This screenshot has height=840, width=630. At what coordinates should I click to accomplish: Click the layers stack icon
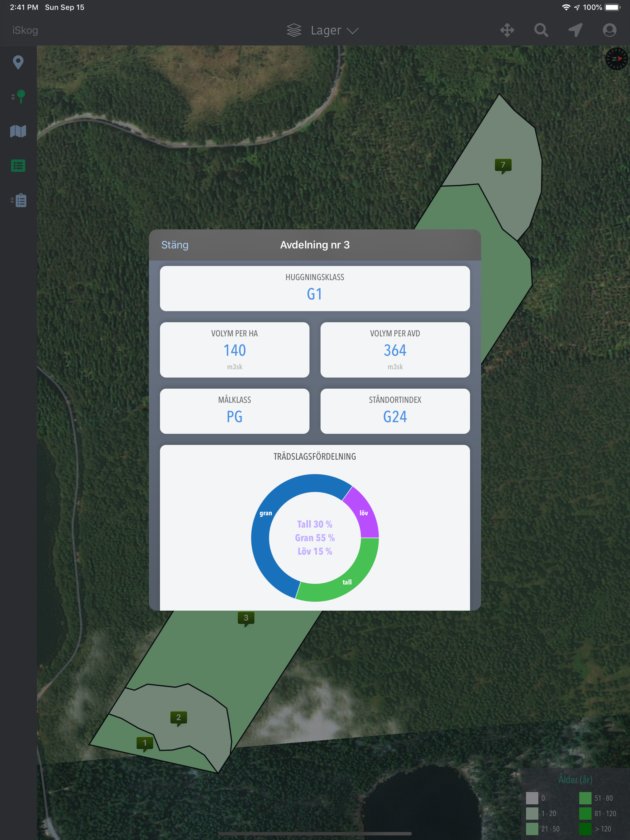click(294, 30)
